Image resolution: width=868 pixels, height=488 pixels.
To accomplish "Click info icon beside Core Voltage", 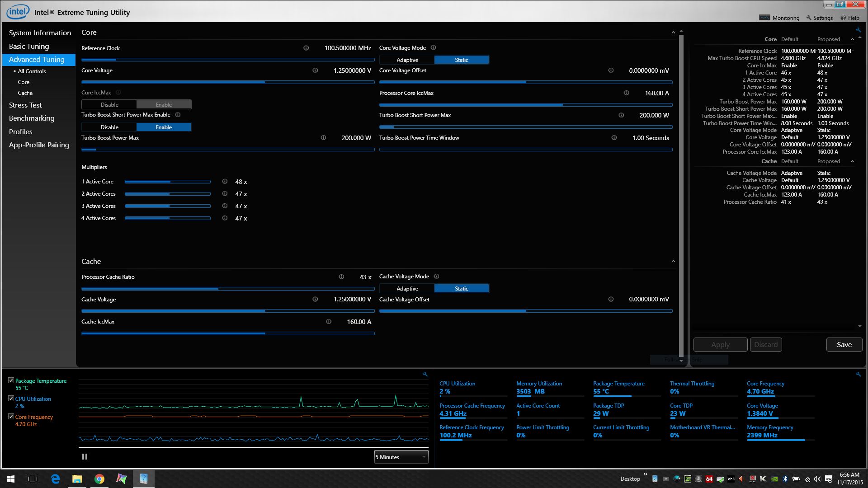I will (315, 70).
